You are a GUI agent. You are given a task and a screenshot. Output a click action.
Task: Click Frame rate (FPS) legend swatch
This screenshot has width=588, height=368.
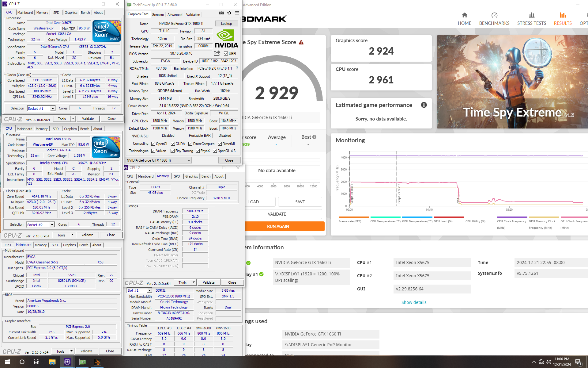tap(354, 217)
